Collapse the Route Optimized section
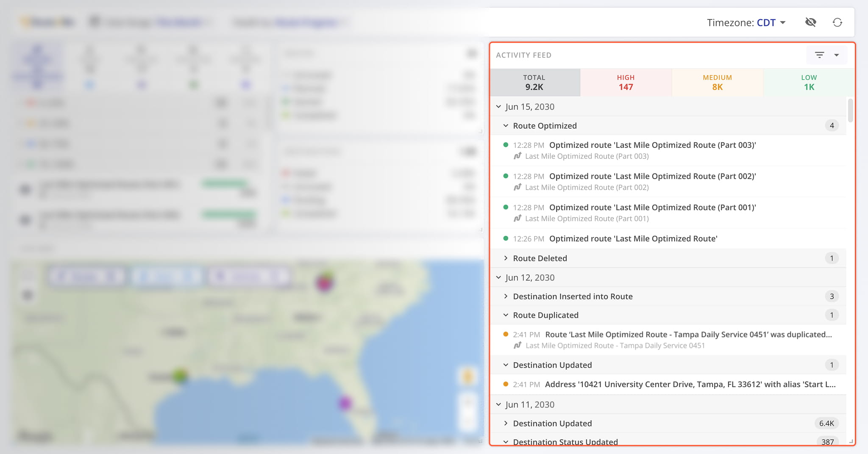The height and width of the screenshot is (454, 868). coord(506,126)
